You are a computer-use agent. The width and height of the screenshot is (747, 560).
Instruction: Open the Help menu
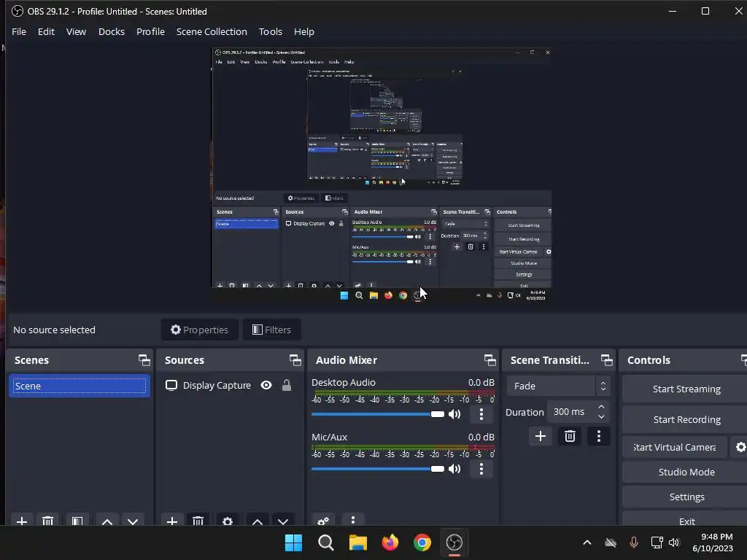304,31
